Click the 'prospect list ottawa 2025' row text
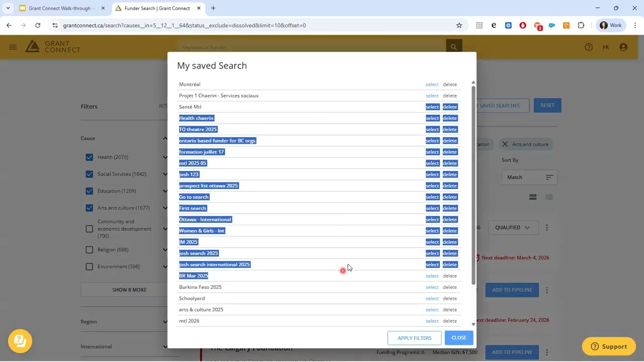 [x=208, y=186]
